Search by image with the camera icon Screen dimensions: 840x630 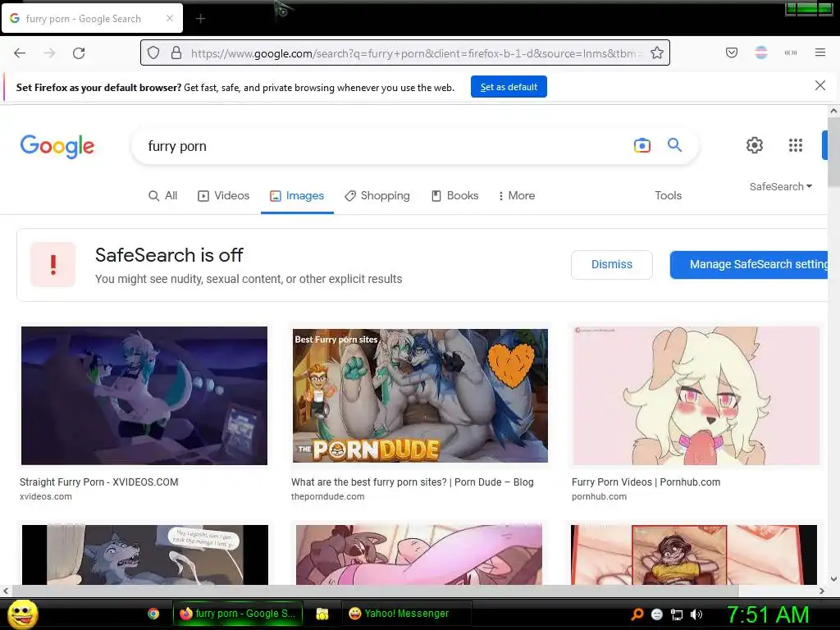[641, 145]
